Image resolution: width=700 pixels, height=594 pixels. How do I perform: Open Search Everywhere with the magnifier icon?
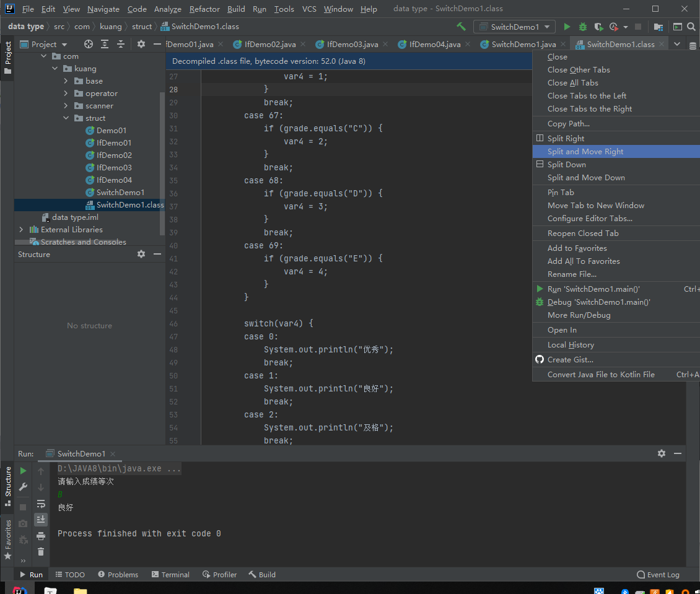pyautogui.click(x=691, y=27)
